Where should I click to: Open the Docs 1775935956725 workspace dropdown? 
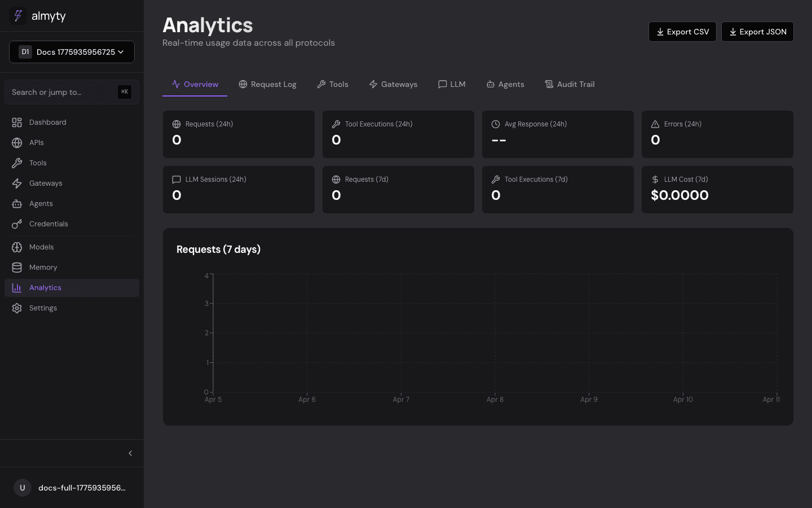pyautogui.click(x=72, y=52)
